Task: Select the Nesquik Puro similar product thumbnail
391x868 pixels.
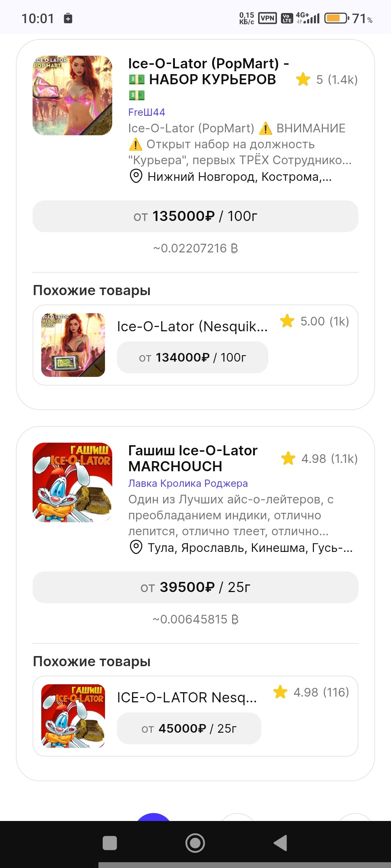Action: (x=73, y=345)
